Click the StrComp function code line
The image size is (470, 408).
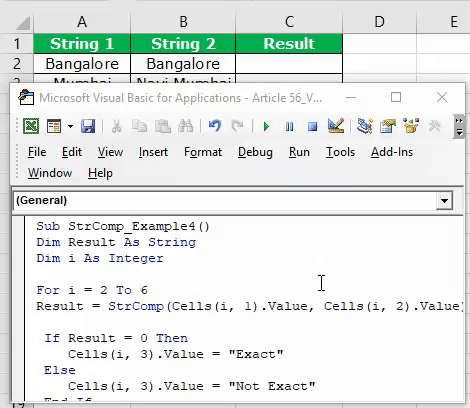(x=249, y=306)
